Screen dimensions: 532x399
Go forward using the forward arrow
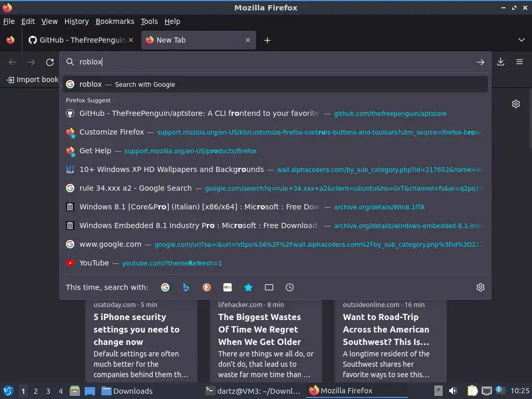coord(31,62)
